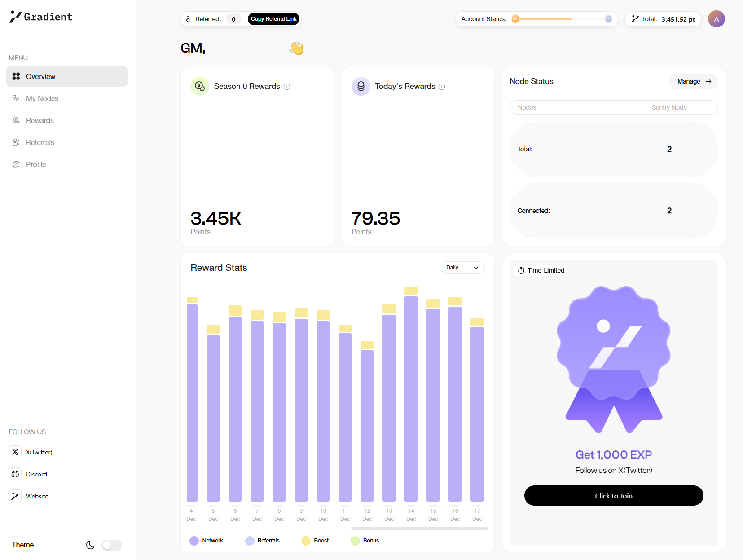Image resolution: width=743 pixels, height=560 pixels.
Task: Show Season 0 Rewards info tooltip
Action: [x=287, y=87]
